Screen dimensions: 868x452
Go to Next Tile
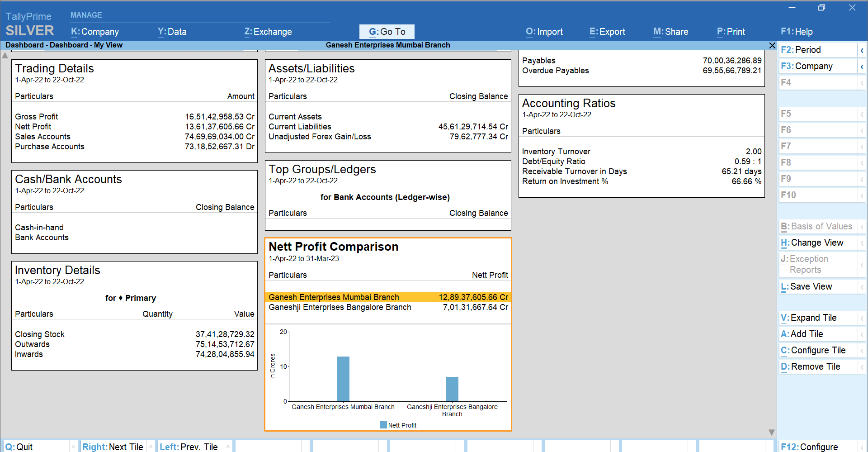[x=113, y=447]
